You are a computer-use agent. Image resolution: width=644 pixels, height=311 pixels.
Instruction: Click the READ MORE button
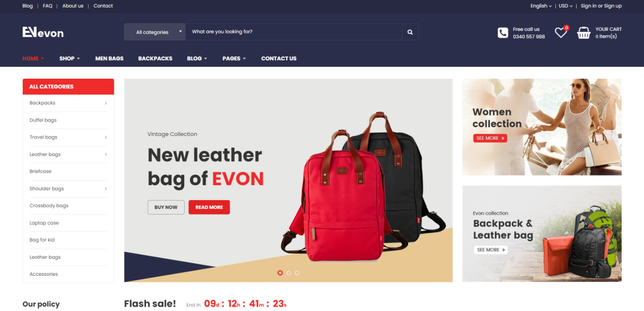coord(209,207)
